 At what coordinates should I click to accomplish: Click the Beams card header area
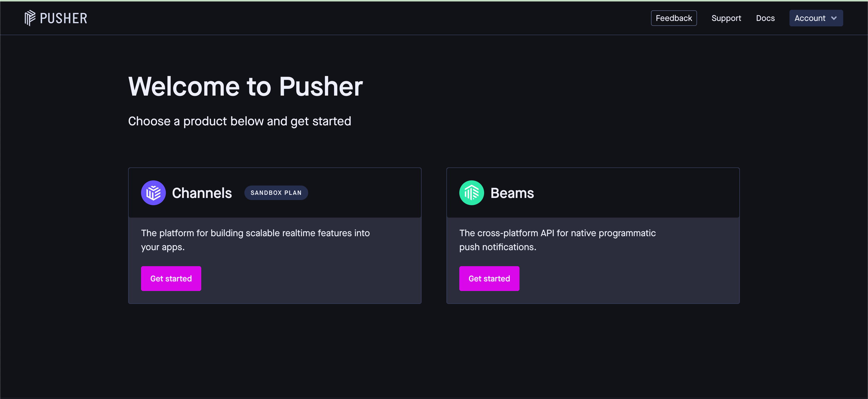point(593,193)
